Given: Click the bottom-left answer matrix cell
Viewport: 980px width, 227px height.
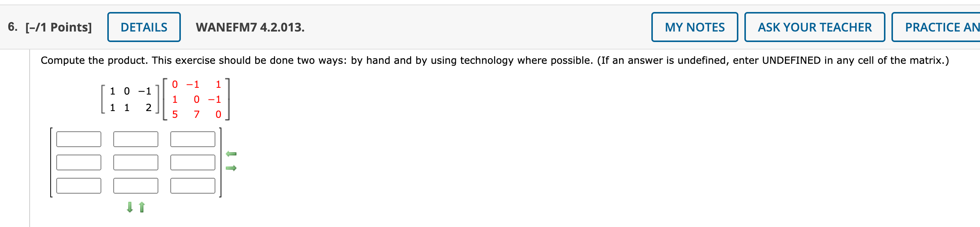Looking at the screenshot, I should coord(79,186).
